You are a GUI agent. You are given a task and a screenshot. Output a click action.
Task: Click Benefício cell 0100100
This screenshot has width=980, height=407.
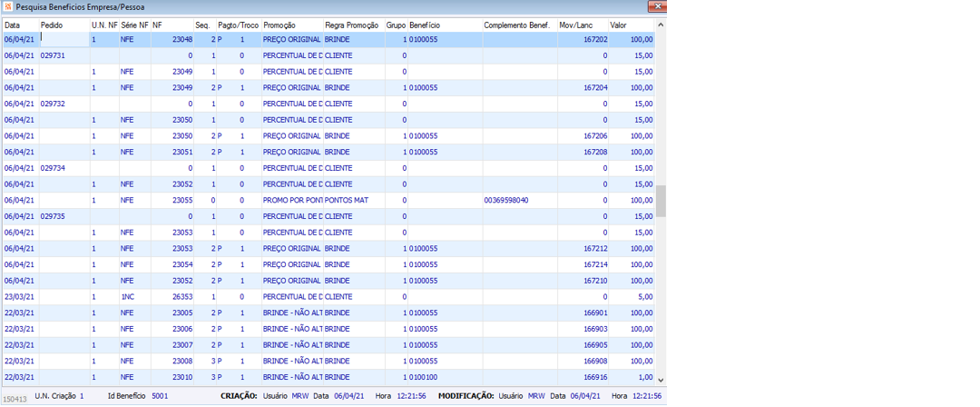click(x=445, y=378)
